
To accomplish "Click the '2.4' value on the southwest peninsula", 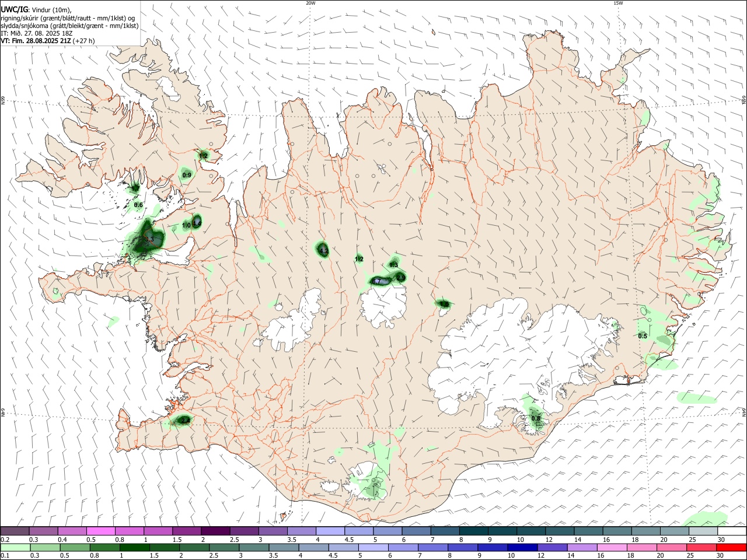I will pyautogui.click(x=186, y=420).
